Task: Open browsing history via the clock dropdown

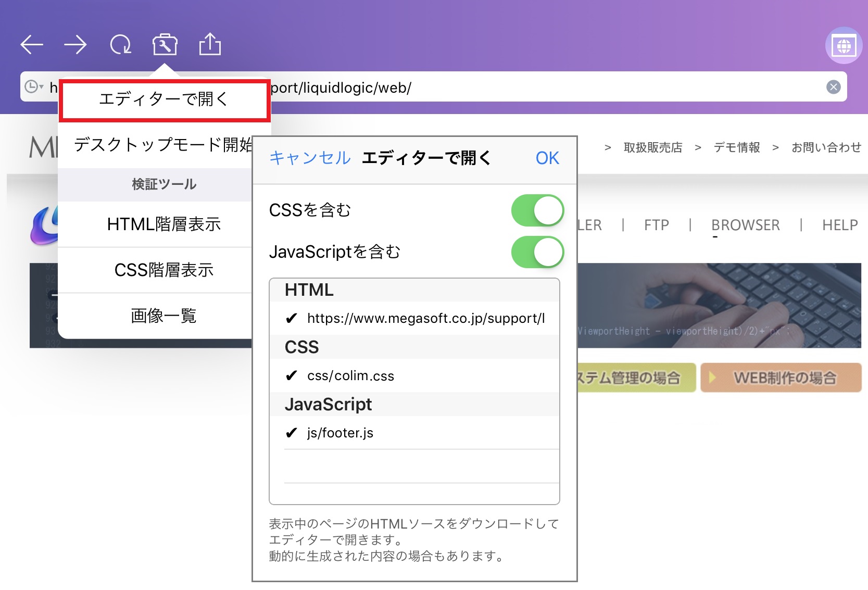Action: (x=33, y=87)
